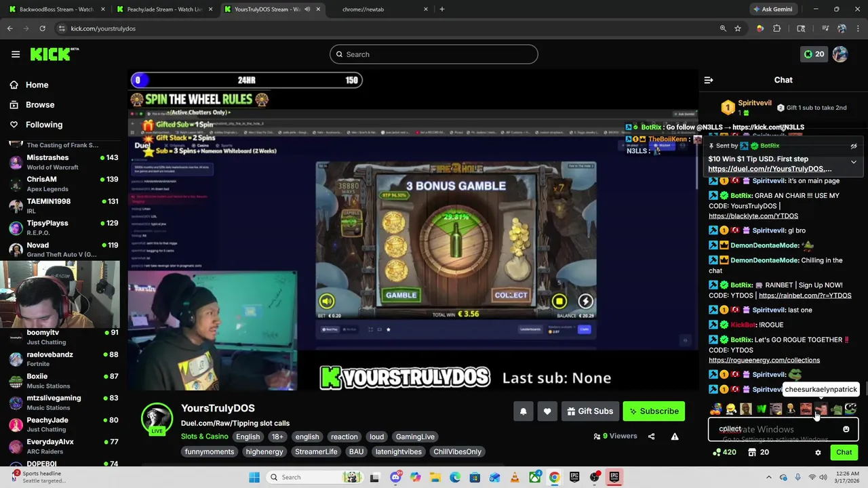Bookmark this page with star icon
Viewport: 868px width, 488px height.
click(738, 28)
